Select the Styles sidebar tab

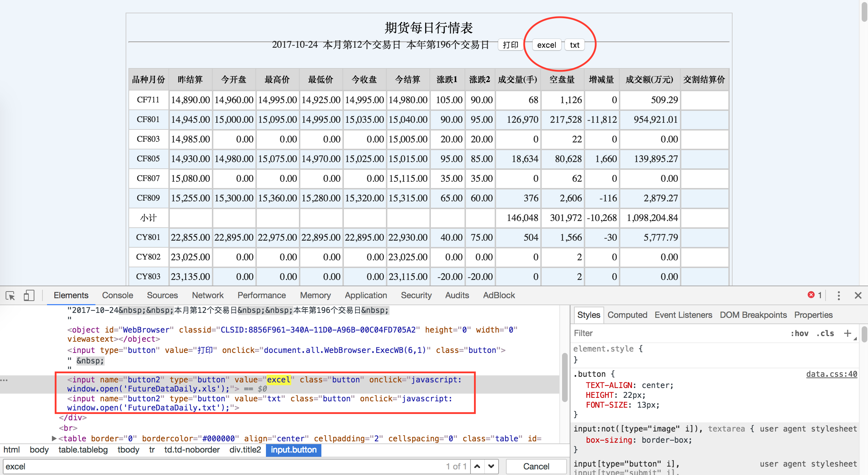(x=589, y=315)
